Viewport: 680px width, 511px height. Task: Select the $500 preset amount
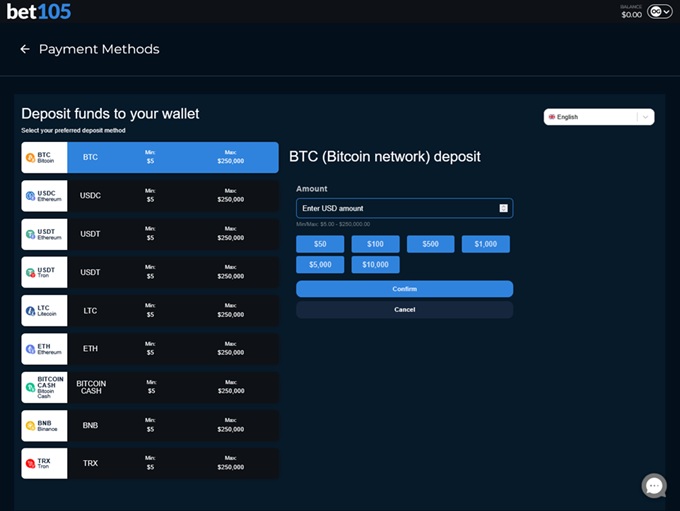point(430,244)
